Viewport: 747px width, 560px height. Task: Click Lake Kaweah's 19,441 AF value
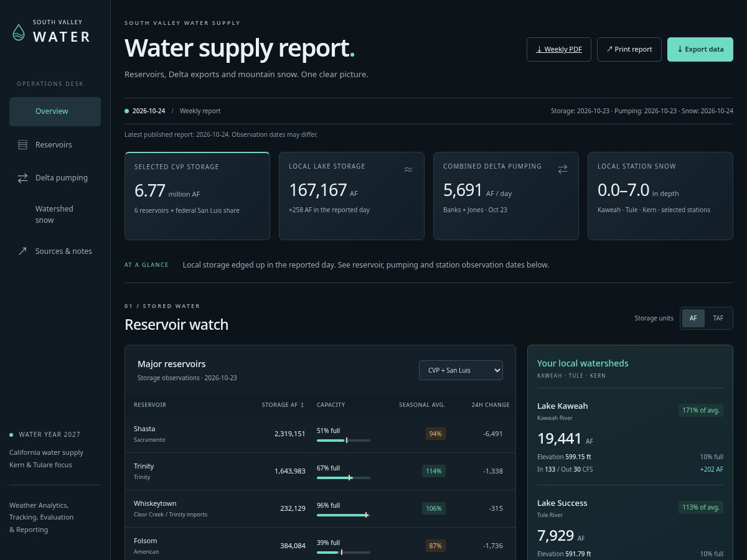[565, 439]
